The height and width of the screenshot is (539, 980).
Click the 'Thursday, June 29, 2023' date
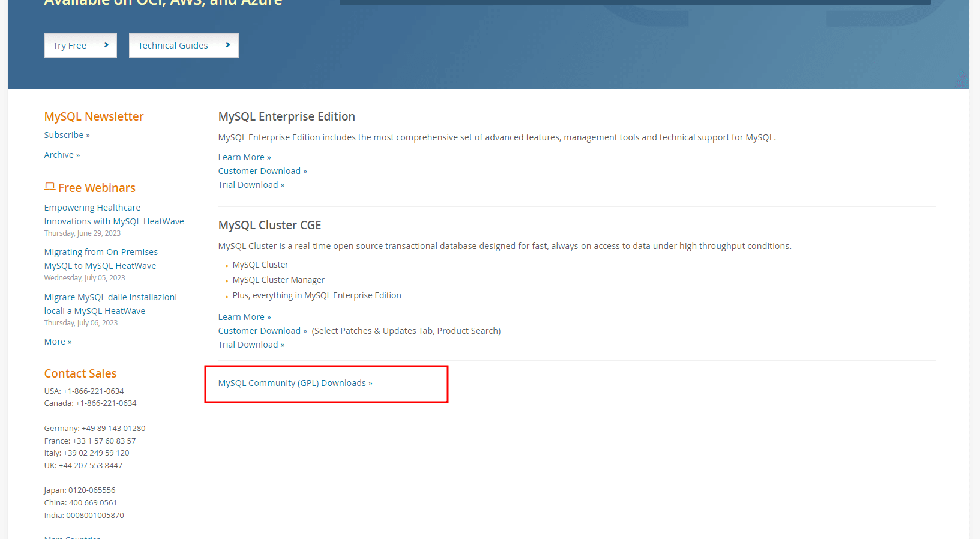pyautogui.click(x=82, y=233)
